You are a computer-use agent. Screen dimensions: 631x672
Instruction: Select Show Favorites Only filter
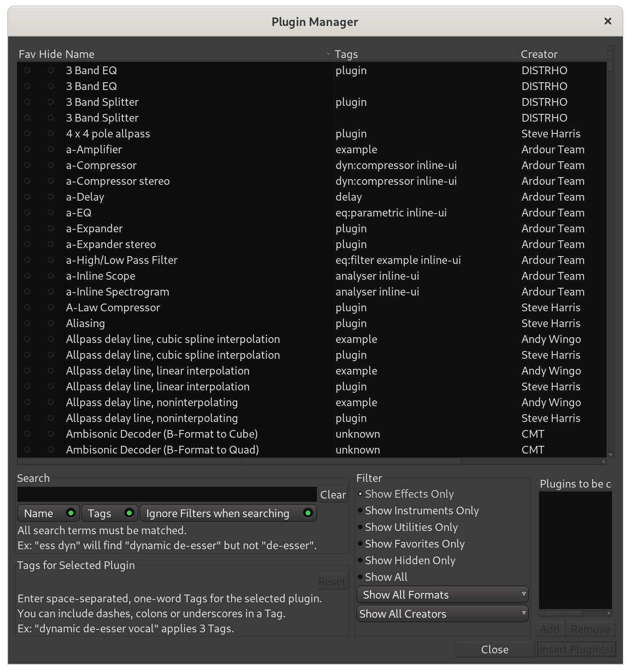[415, 544]
